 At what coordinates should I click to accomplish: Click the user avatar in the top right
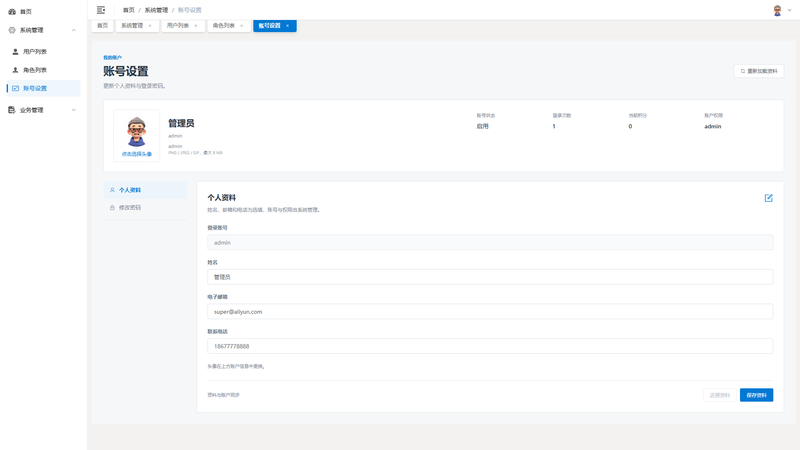point(777,10)
